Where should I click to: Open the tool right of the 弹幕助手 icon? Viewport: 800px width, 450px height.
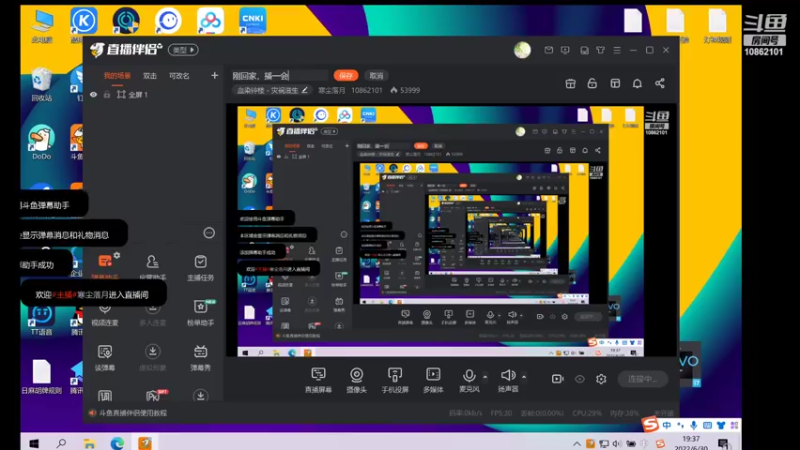[152, 266]
